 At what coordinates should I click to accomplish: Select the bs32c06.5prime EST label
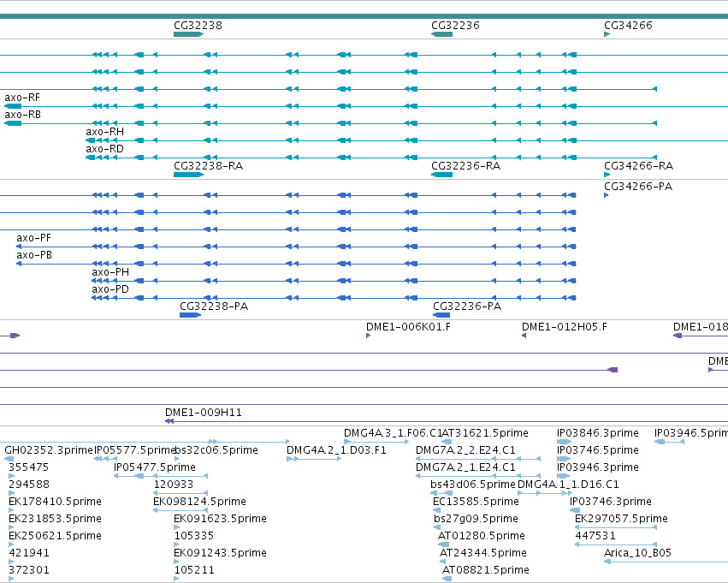[216, 449]
